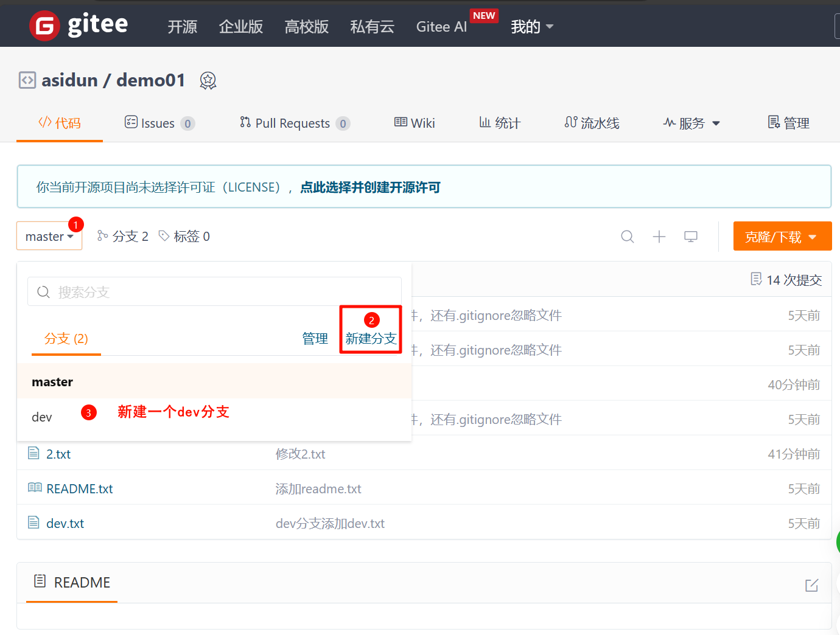Select the master branch in the list

pos(214,381)
